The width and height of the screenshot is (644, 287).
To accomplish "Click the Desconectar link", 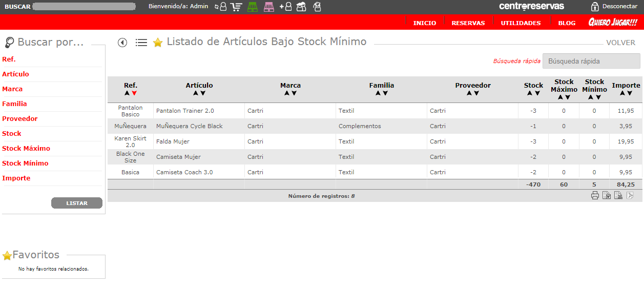I will pyautogui.click(x=620, y=7).
